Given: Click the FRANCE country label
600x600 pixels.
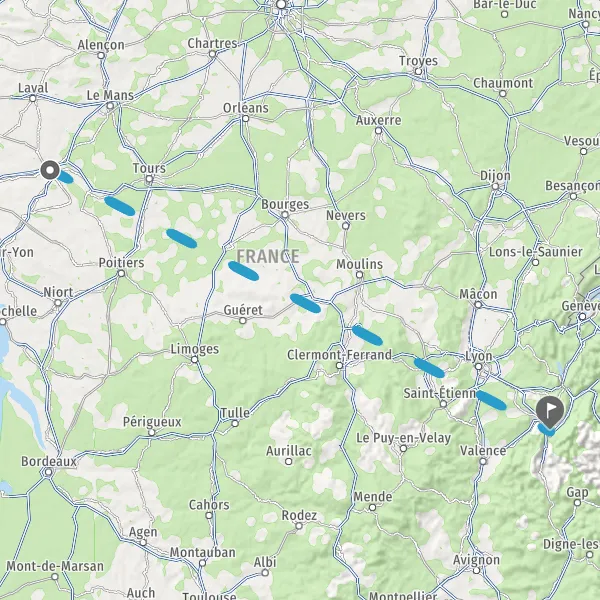Looking at the screenshot, I should tap(268, 256).
